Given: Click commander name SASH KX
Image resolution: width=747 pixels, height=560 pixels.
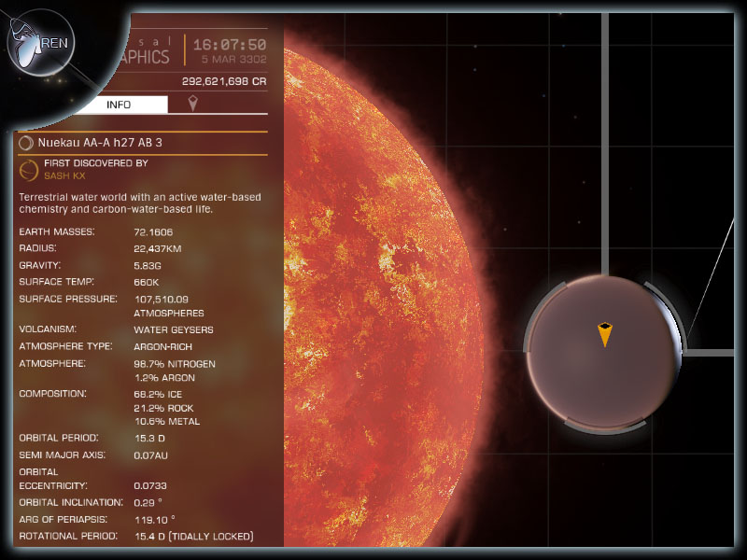Looking at the screenshot, I should [64, 175].
